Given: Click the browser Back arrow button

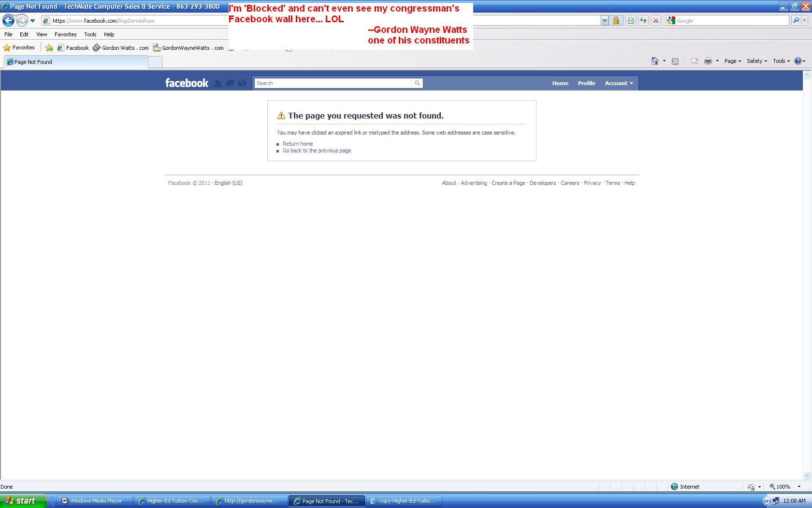Looking at the screenshot, I should pos(8,20).
